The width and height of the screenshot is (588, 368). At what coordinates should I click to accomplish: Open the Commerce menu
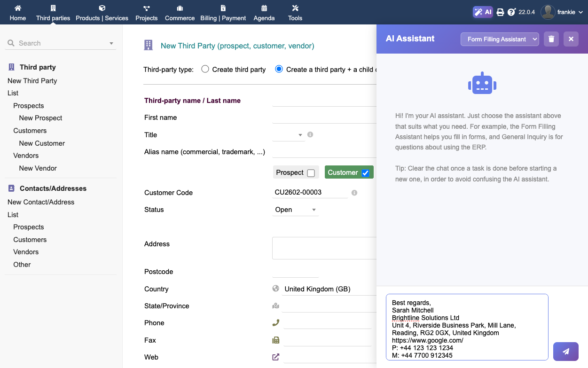pos(180,13)
